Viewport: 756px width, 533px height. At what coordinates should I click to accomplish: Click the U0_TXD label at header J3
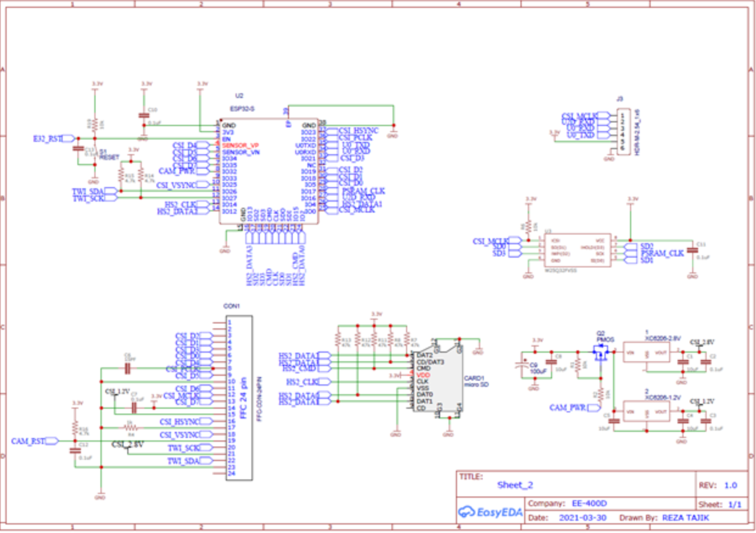coord(580,135)
